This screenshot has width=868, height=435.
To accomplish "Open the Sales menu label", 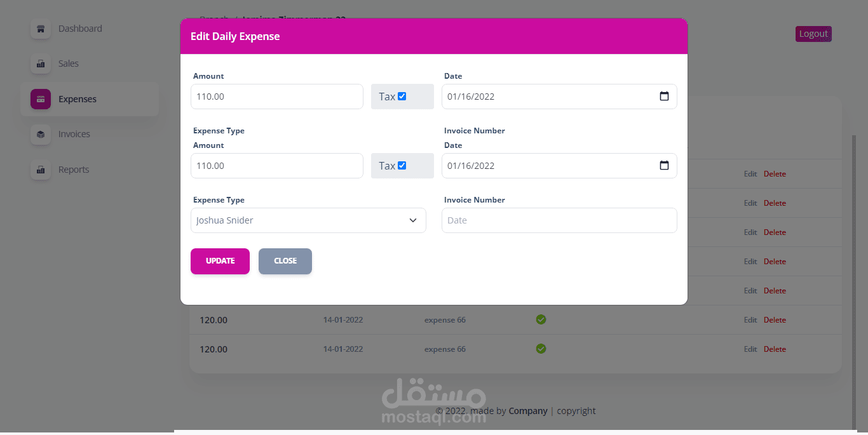I will pyautogui.click(x=69, y=64).
